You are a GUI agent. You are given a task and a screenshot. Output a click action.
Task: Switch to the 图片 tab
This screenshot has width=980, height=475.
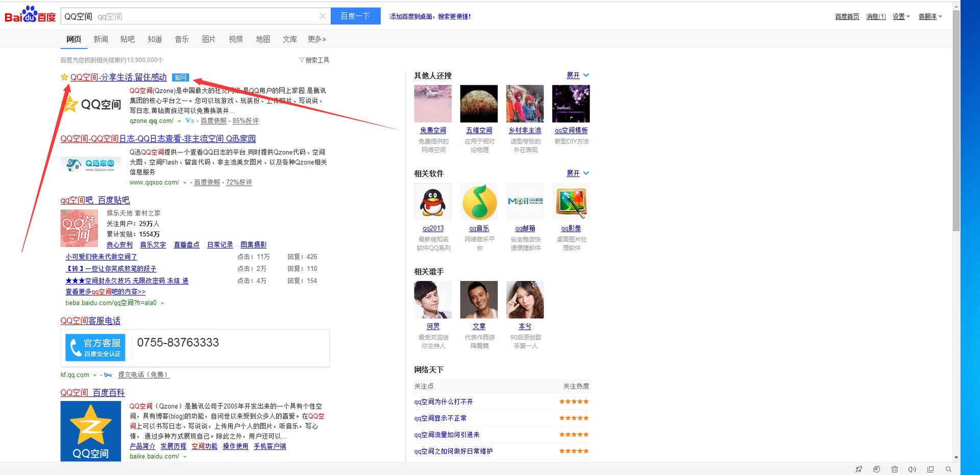coord(208,39)
